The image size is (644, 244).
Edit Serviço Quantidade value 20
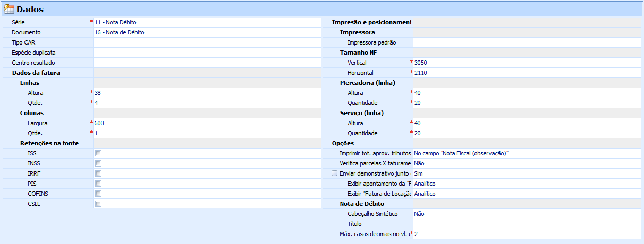click(x=527, y=133)
